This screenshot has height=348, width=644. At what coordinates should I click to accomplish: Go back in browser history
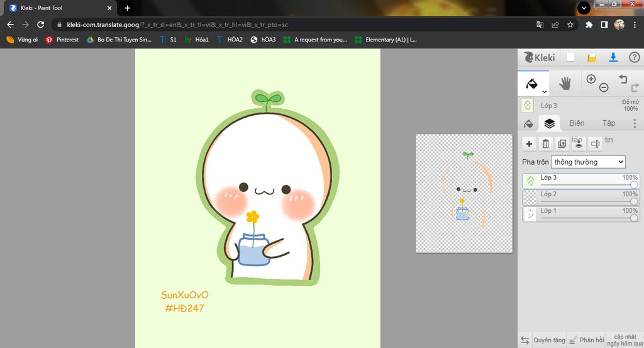pyautogui.click(x=10, y=25)
